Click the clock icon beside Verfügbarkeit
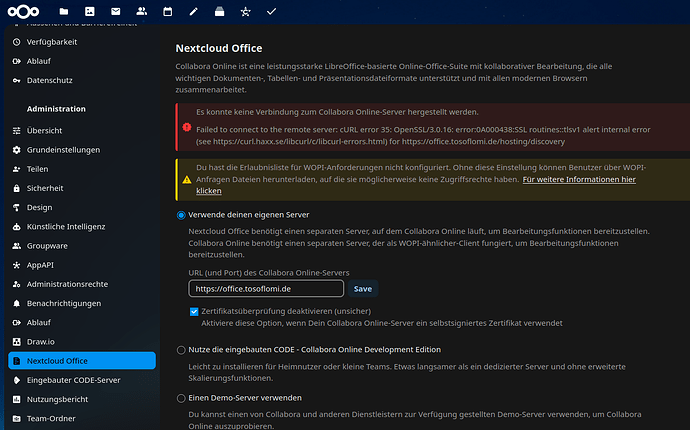Image resolution: width=690 pixels, height=430 pixels. (16, 42)
